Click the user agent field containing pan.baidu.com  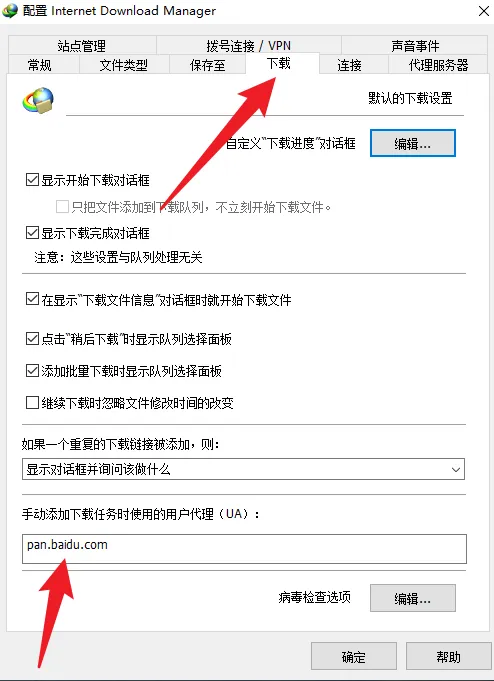pos(244,549)
